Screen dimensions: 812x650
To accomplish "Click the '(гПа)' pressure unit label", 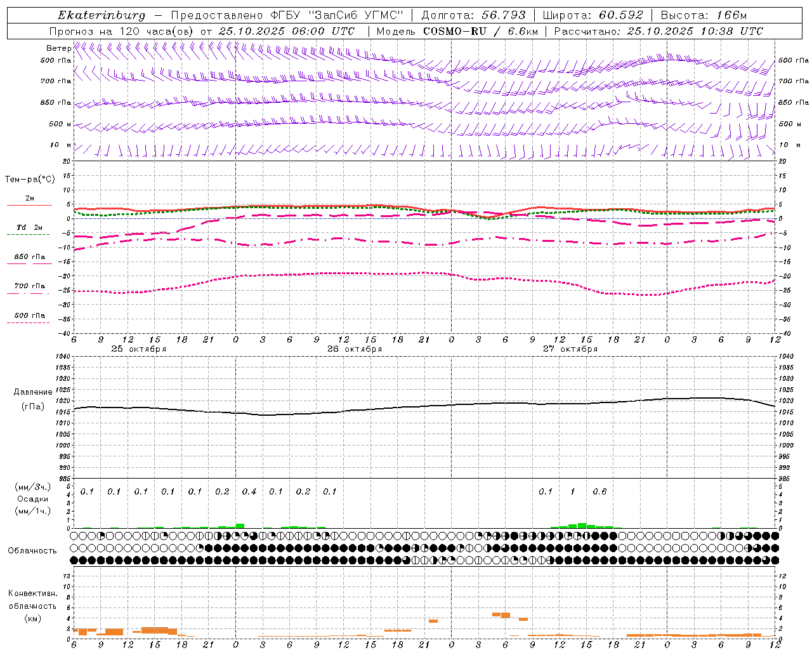I will pyautogui.click(x=33, y=406).
